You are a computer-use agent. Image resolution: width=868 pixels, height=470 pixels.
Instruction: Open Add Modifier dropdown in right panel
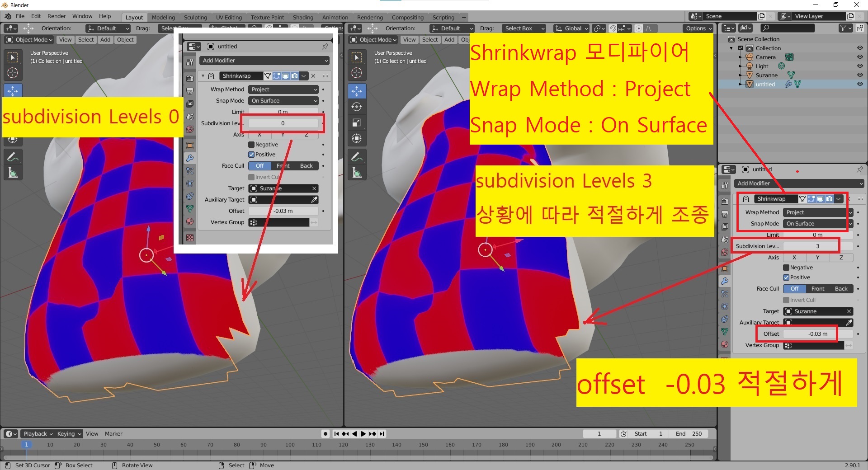[x=799, y=183]
